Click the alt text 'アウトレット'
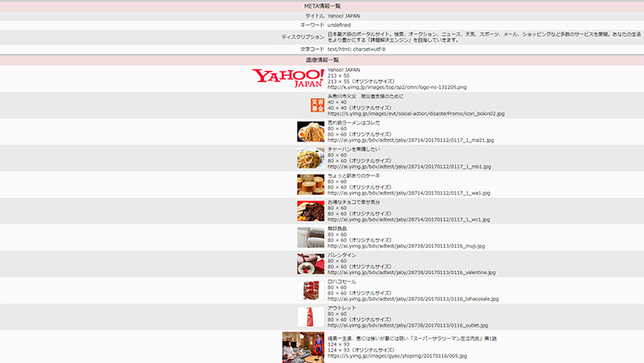Screen dimensions: 644x363 pyautogui.click(x=341, y=308)
